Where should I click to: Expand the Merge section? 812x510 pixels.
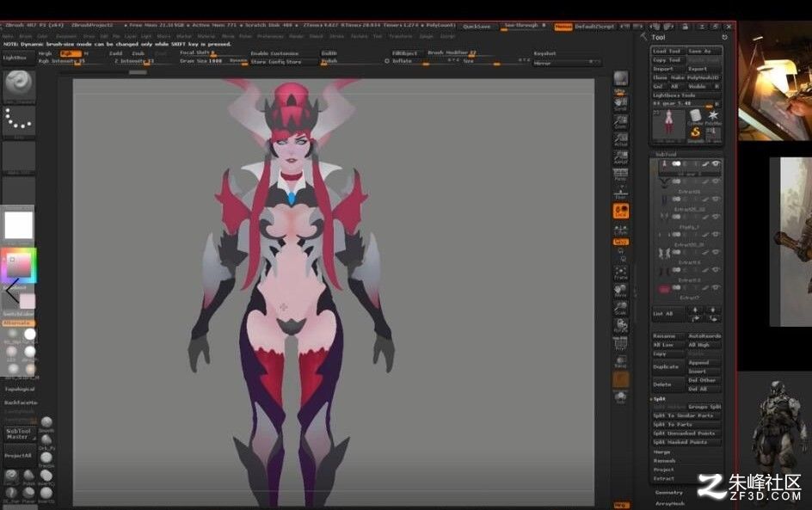[x=661, y=452]
